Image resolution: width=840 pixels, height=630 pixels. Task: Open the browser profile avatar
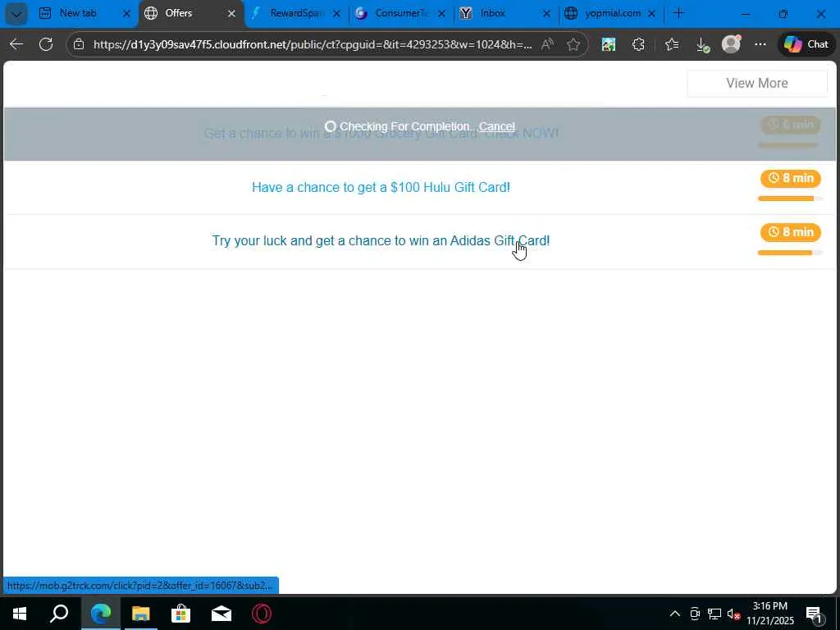tap(731, 44)
